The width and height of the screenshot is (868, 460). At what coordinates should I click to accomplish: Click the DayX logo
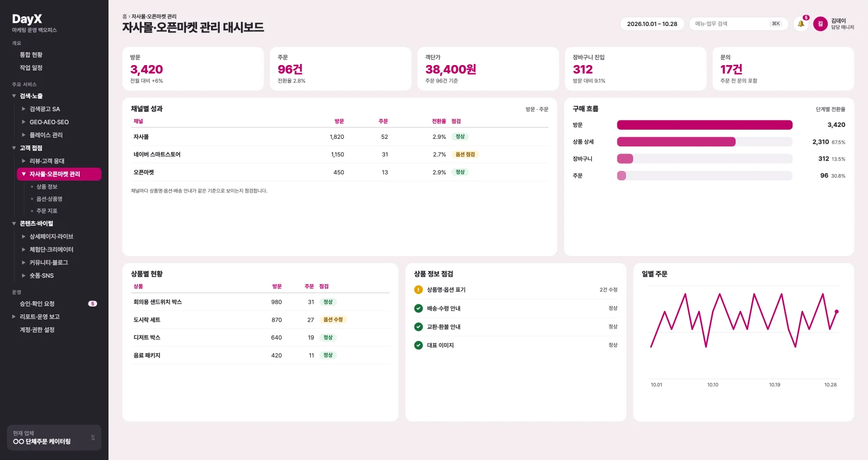(x=27, y=19)
